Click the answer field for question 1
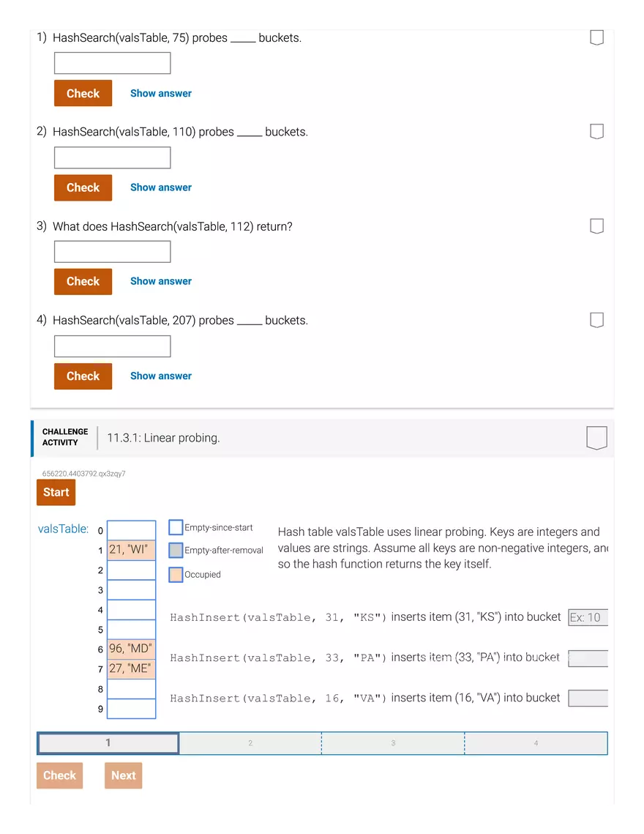 tap(111, 63)
